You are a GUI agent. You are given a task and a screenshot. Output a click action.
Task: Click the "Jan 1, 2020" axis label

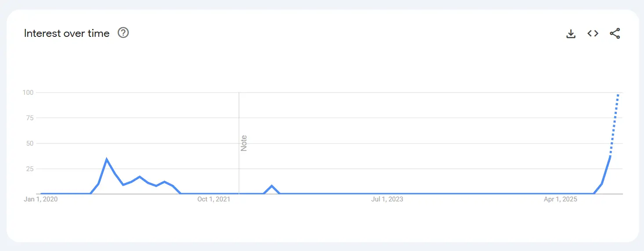point(41,200)
